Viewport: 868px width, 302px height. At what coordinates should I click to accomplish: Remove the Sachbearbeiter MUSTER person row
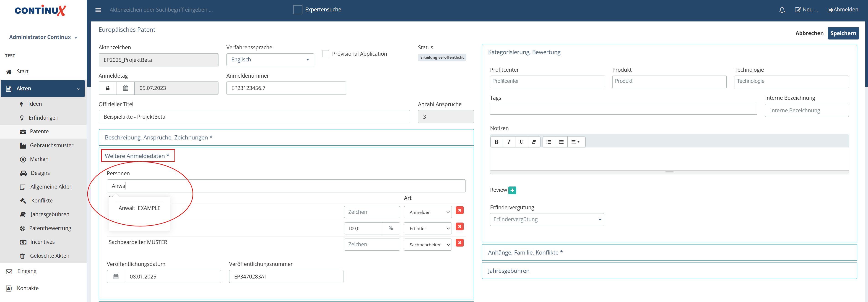tap(460, 243)
